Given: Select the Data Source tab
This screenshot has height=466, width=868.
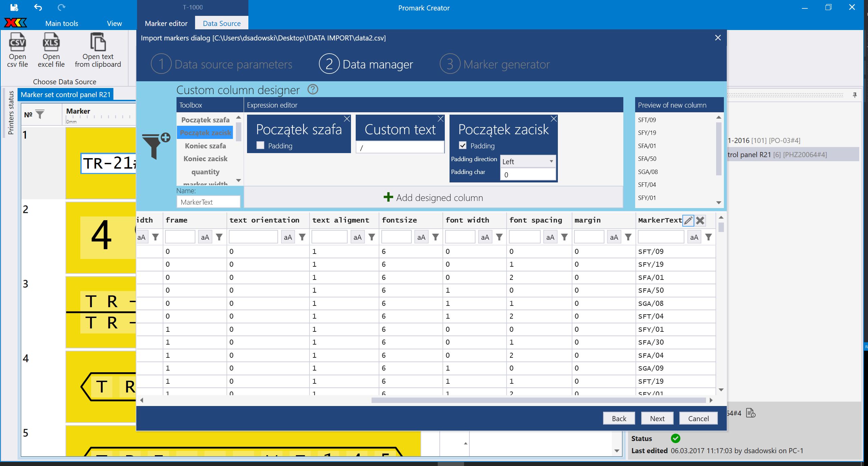Looking at the screenshot, I should pyautogui.click(x=222, y=23).
